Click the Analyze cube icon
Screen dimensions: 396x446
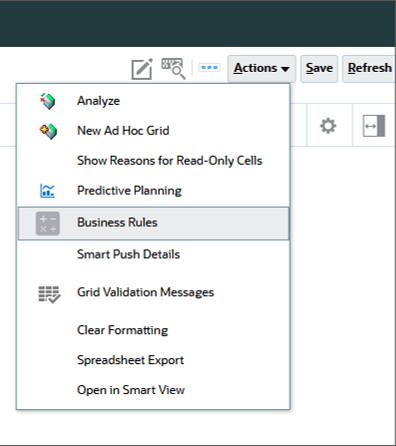(48, 101)
